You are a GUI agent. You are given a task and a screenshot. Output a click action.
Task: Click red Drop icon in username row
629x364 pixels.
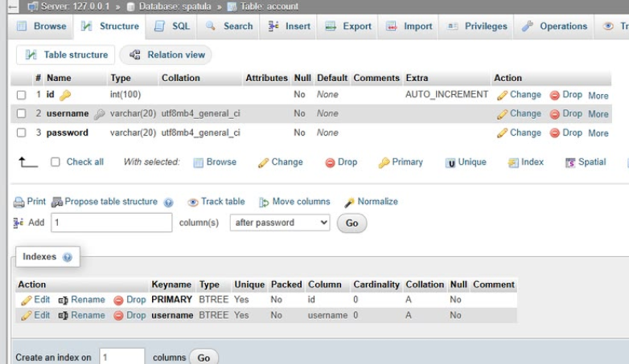tap(555, 114)
